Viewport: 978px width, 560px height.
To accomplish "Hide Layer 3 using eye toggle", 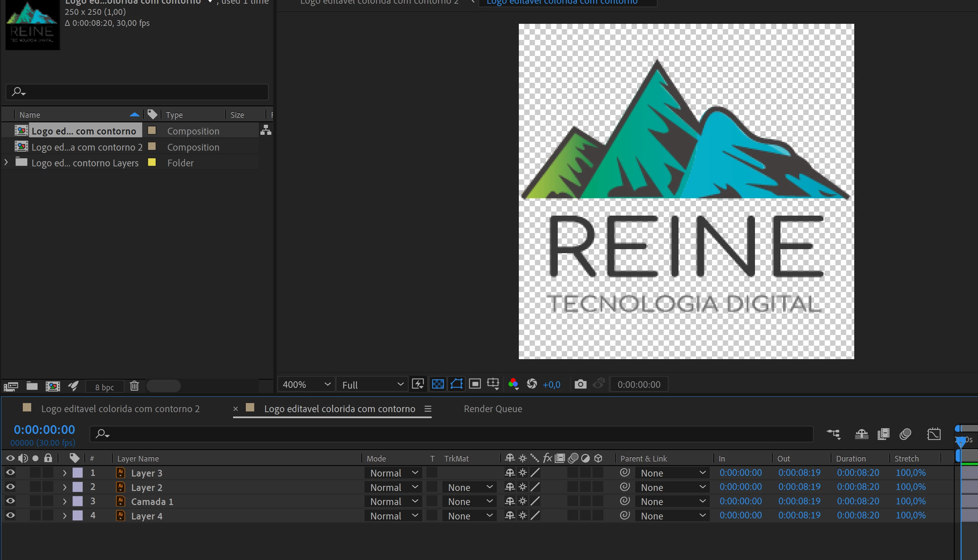I will coord(10,473).
